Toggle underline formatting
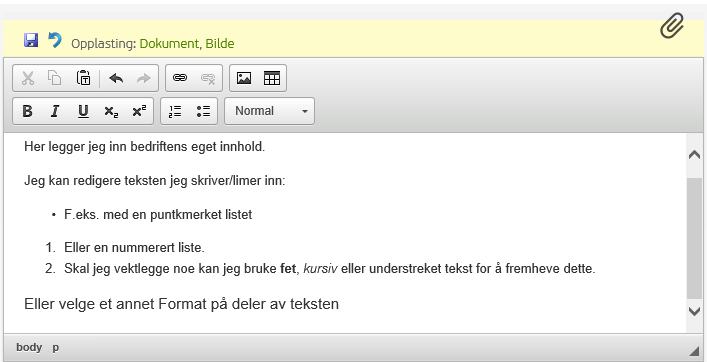Viewport: 707px width, 362px height. point(83,111)
